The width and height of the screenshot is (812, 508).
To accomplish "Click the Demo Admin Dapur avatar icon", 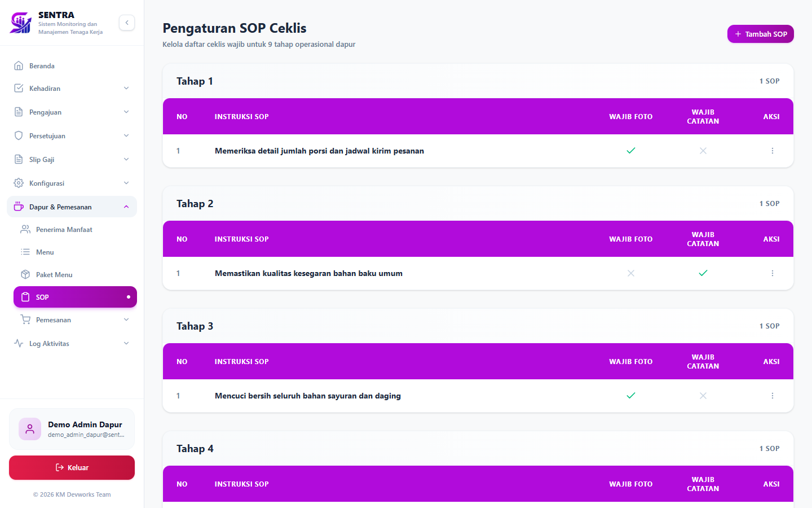I will 30,429.
